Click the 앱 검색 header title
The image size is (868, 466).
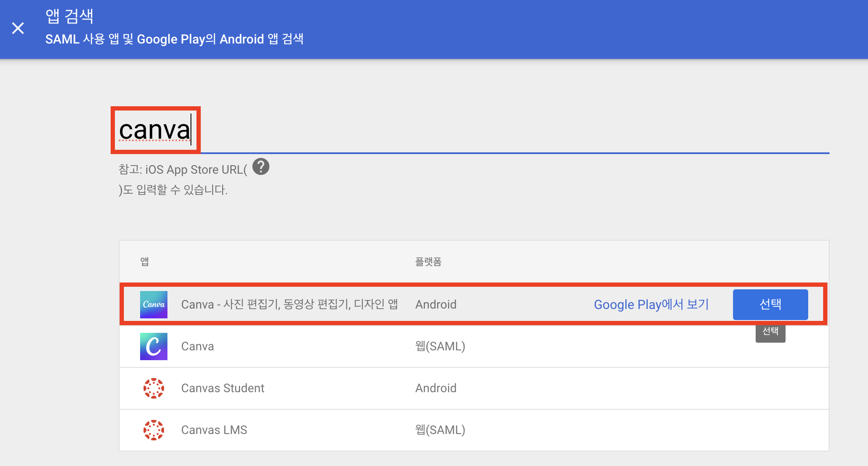(69, 16)
